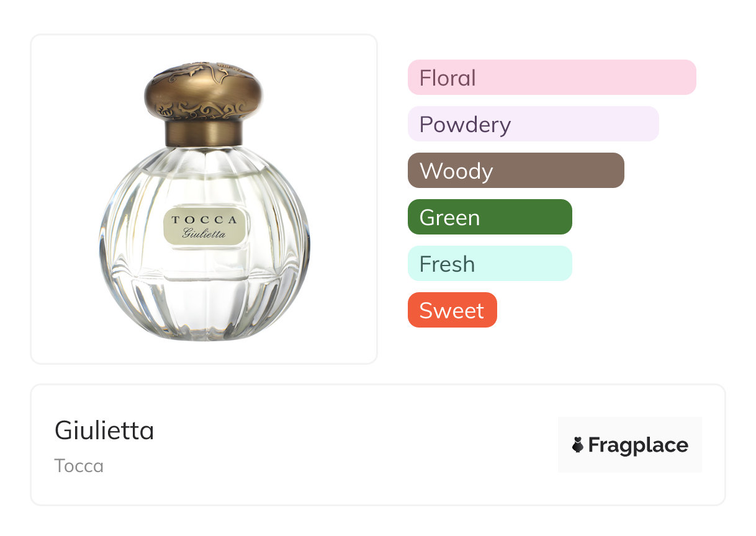Click the bronze neck collar of the bottle
The image size is (756, 536).
204,133
